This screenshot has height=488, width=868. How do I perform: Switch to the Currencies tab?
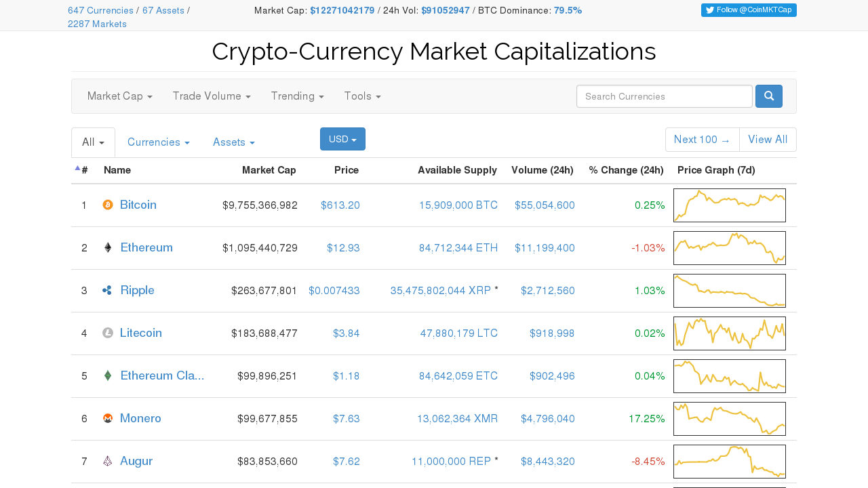pyautogui.click(x=159, y=142)
